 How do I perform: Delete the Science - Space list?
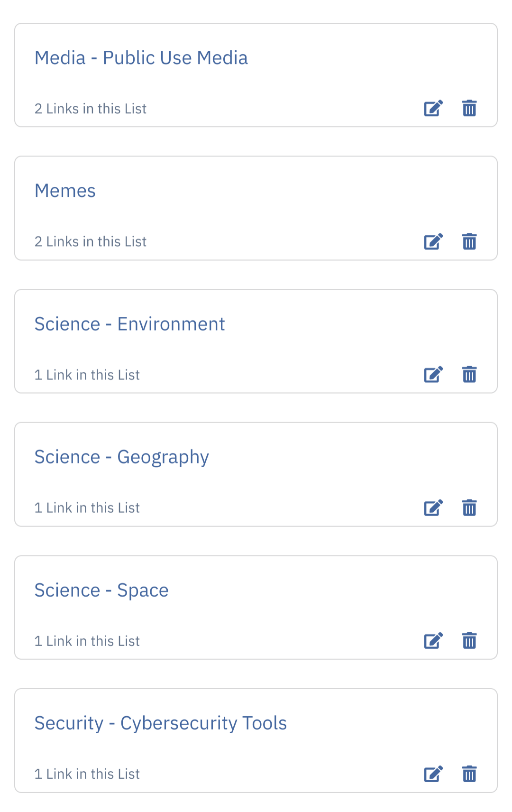tap(469, 641)
